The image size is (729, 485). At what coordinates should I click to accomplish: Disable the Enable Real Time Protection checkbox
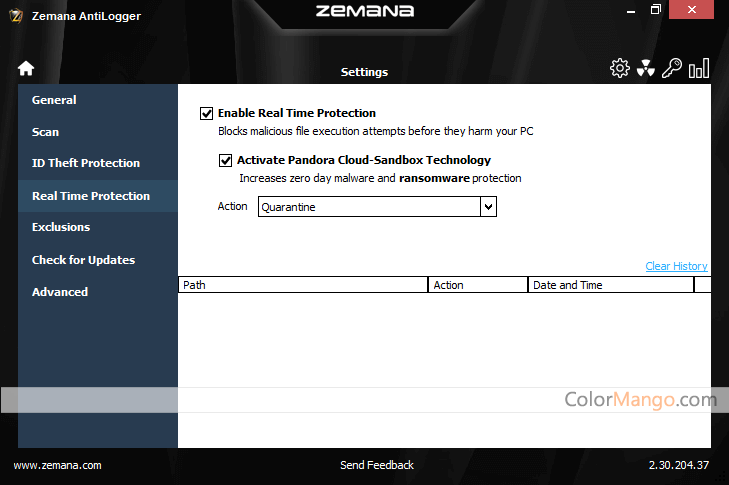click(207, 113)
